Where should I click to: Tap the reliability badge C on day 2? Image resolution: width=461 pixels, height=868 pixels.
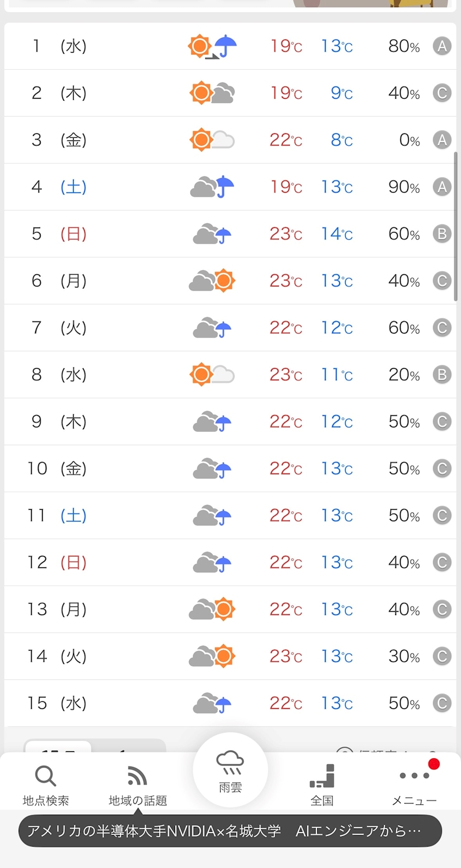pyautogui.click(x=442, y=93)
